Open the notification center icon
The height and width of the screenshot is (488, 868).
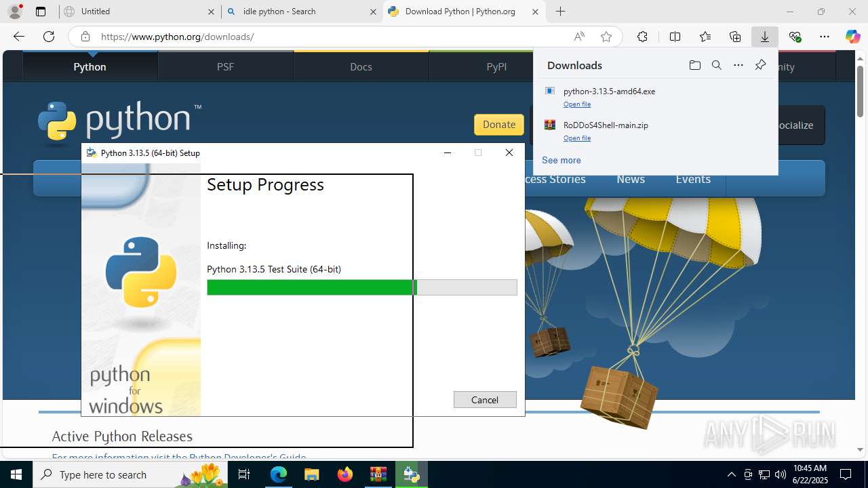click(x=846, y=474)
